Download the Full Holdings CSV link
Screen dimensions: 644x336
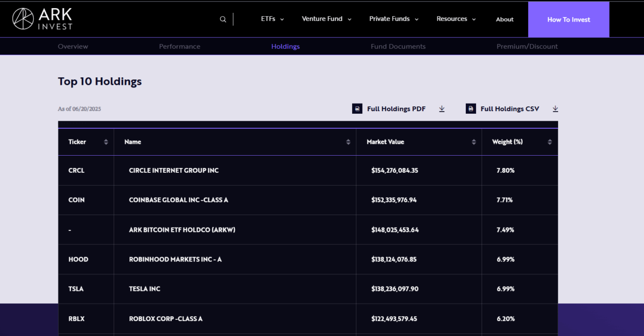point(510,108)
